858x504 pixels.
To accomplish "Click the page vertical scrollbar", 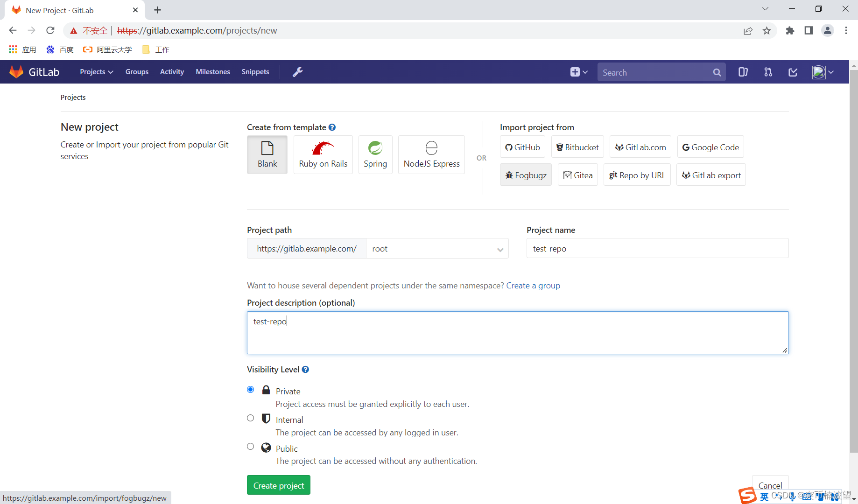I will 854,261.
